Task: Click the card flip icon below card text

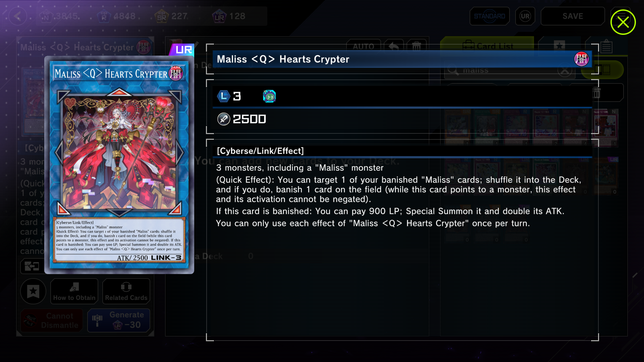Action: 32,266
